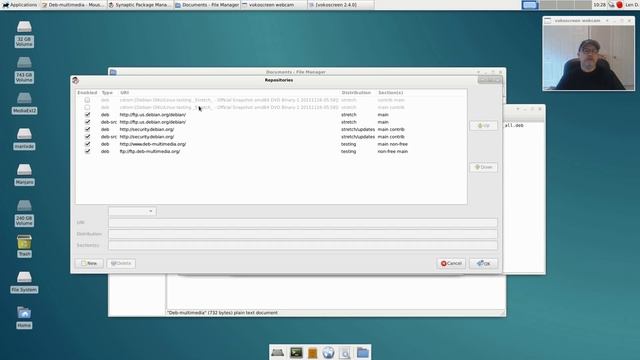Sort by the Type column header
The image size is (640, 360).
(x=107, y=93)
